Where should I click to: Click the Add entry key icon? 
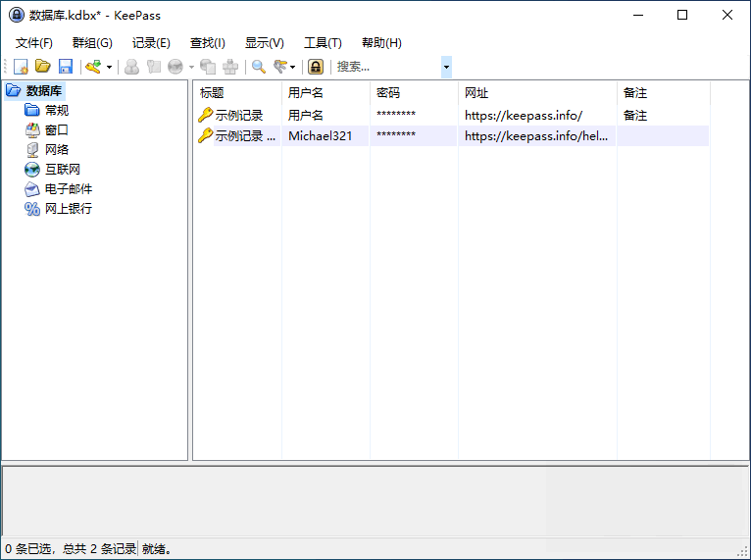click(93, 67)
